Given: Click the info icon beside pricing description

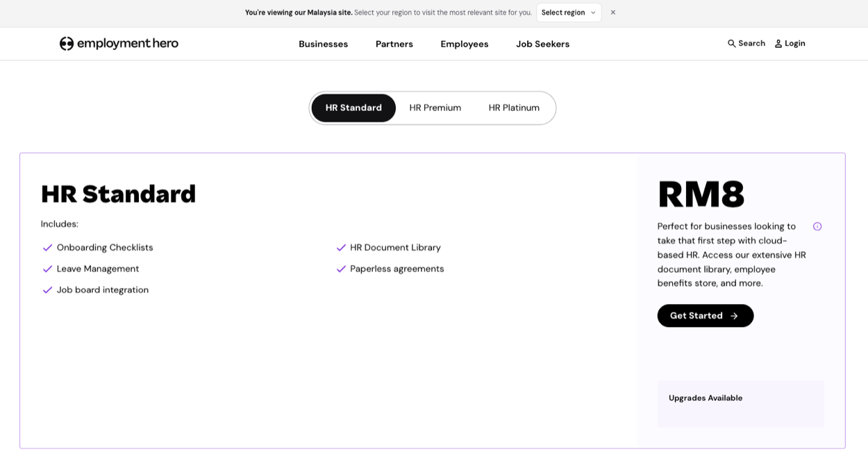Looking at the screenshot, I should (817, 226).
